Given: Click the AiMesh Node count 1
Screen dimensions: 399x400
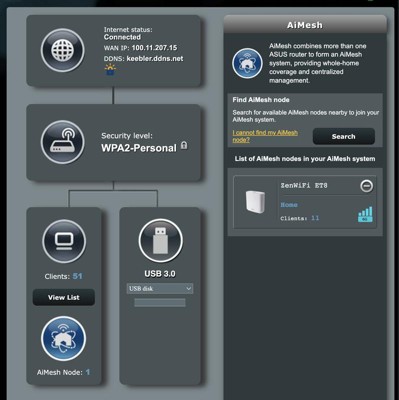Looking at the screenshot, I should click(88, 372).
